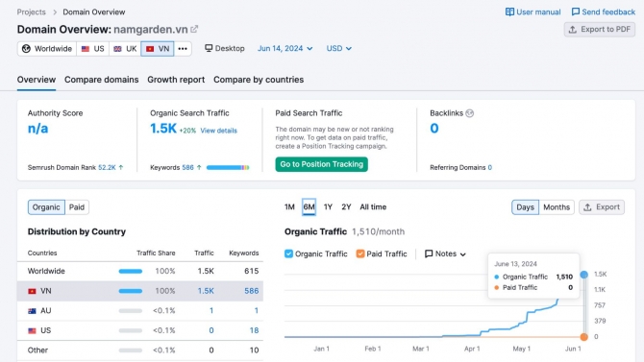Switch to the Compare by countries tab
Viewport: 644px width, 362px height.
click(259, 80)
